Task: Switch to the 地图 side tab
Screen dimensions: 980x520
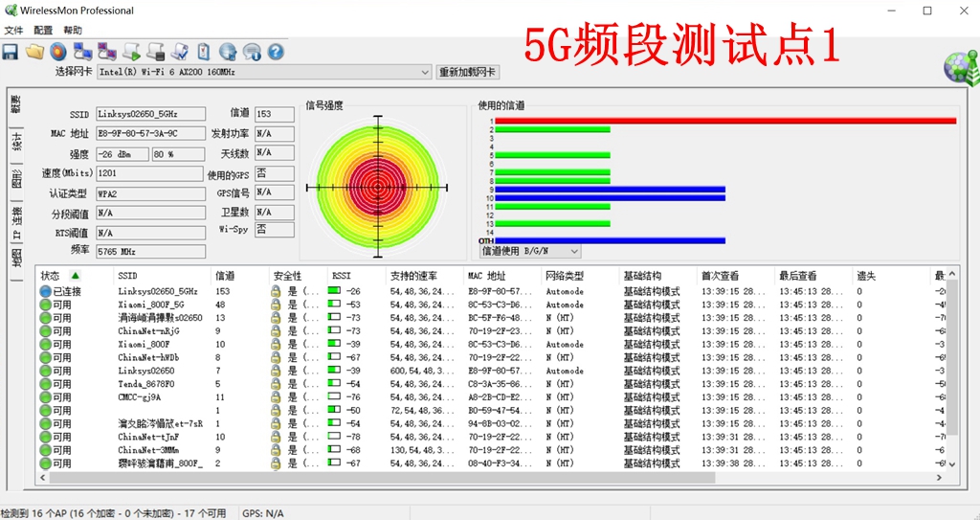Action: click(16, 259)
